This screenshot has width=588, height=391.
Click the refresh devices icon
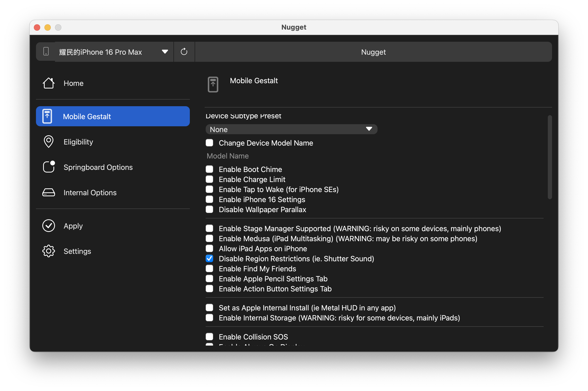pos(184,52)
